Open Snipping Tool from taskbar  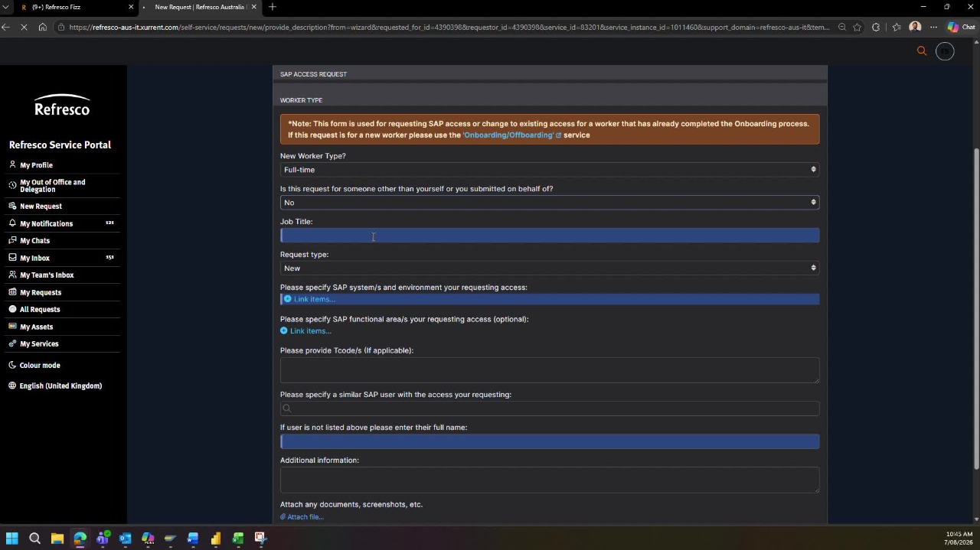[x=260, y=539]
